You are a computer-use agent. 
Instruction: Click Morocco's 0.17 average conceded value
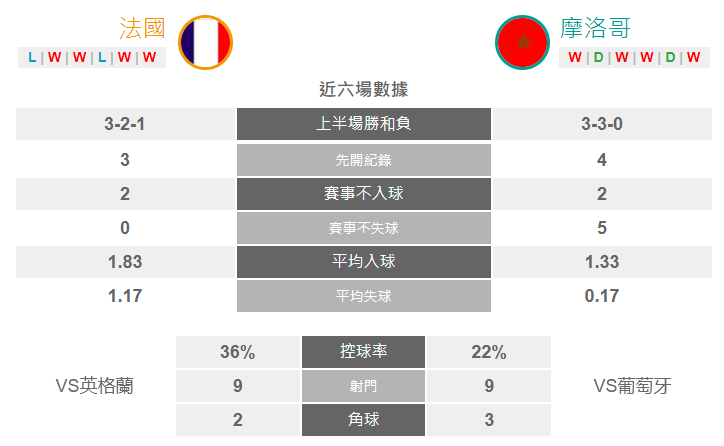click(602, 296)
